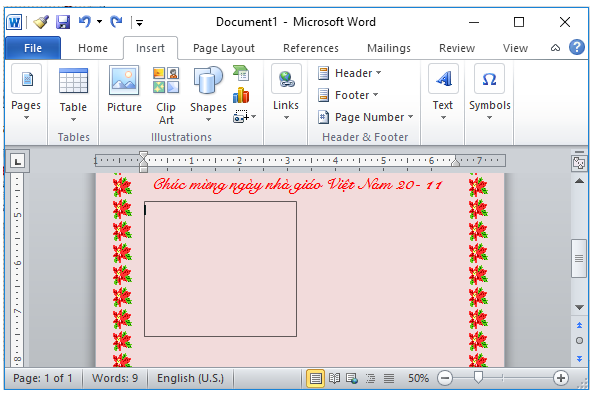
Task: Click the vertical scrollbar down arrow
Action: (579, 307)
